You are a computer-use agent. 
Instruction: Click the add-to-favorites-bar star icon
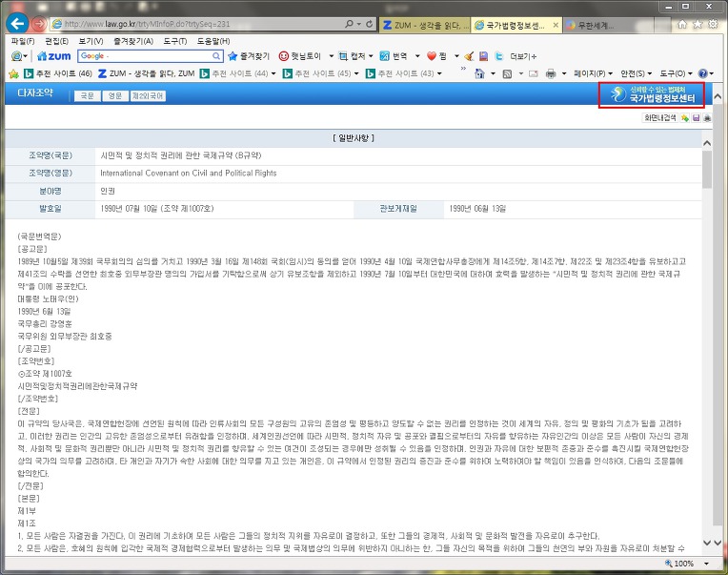[x=14, y=73]
